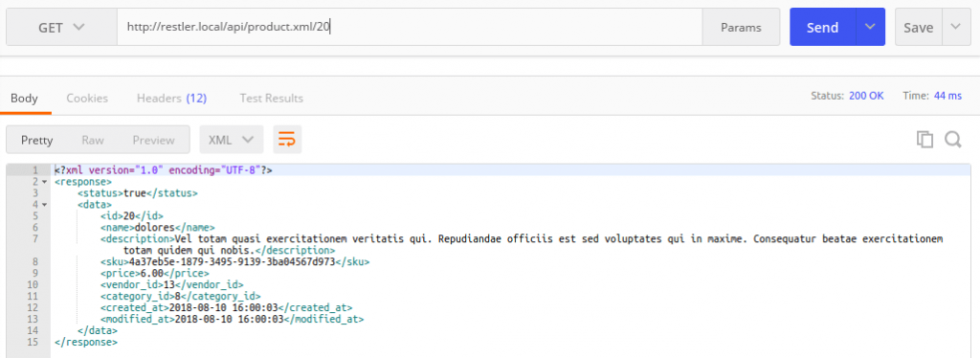The height and width of the screenshot is (358, 980).
Task: Select the Pretty view mode
Action: [x=37, y=140]
